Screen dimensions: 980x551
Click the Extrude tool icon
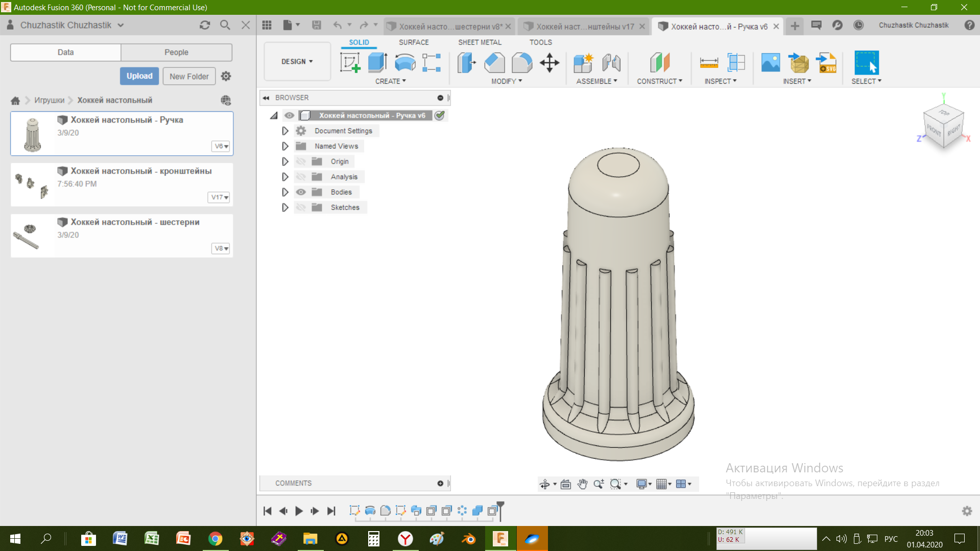tap(377, 63)
